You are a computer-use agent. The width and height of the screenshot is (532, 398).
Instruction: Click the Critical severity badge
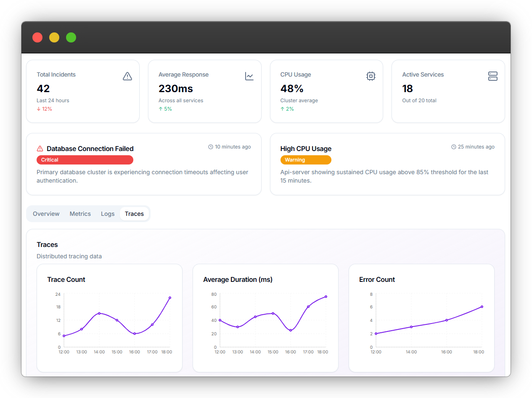[85, 160]
